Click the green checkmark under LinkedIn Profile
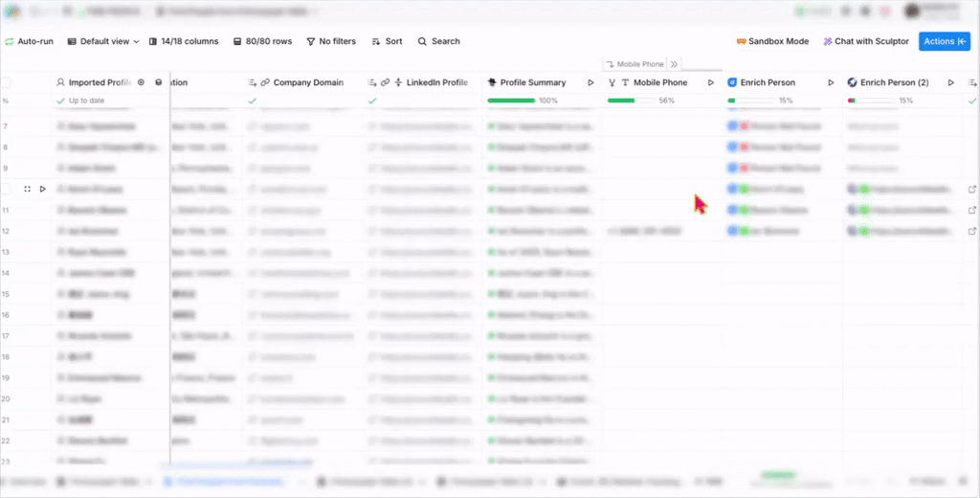 [372, 101]
